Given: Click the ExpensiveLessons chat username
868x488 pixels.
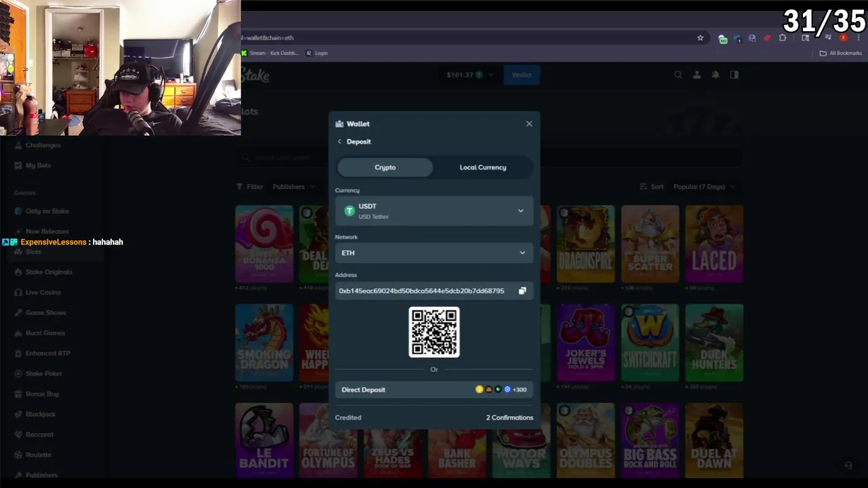Looking at the screenshot, I should [54, 242].
